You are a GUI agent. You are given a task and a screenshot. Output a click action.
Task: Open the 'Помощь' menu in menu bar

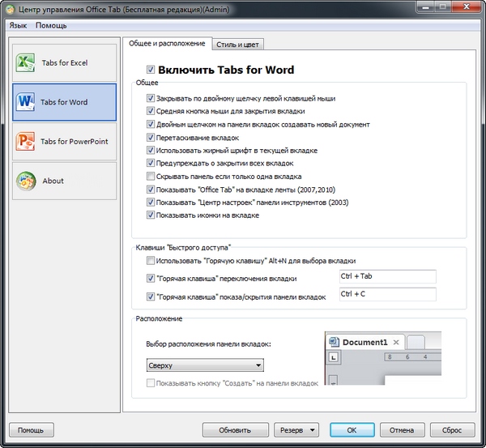click(x=51, y=25)
